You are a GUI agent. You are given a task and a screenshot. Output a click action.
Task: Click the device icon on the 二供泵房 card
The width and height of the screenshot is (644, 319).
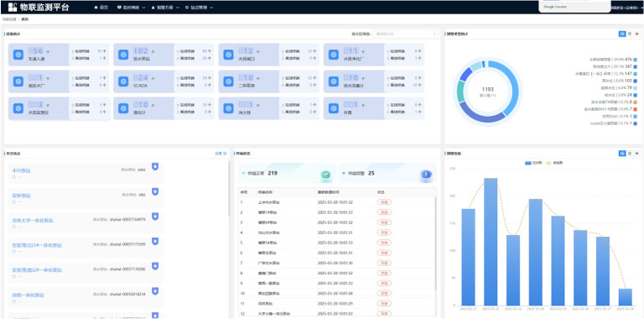(x=228, y=81)
